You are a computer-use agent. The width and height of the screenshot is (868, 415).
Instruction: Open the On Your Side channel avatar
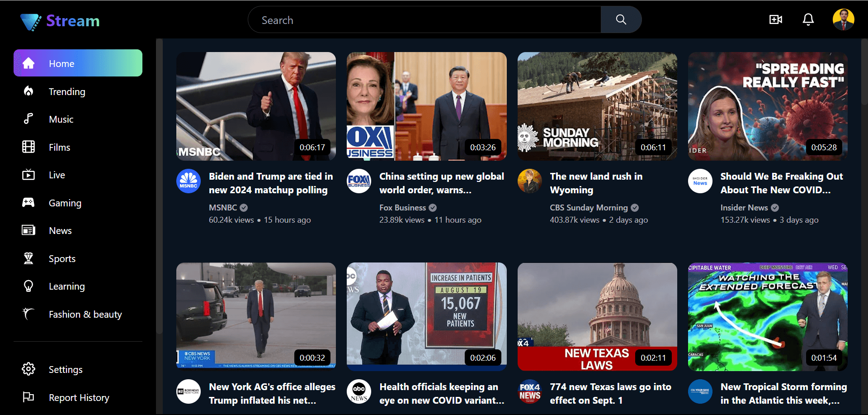(x=700, y=391)
